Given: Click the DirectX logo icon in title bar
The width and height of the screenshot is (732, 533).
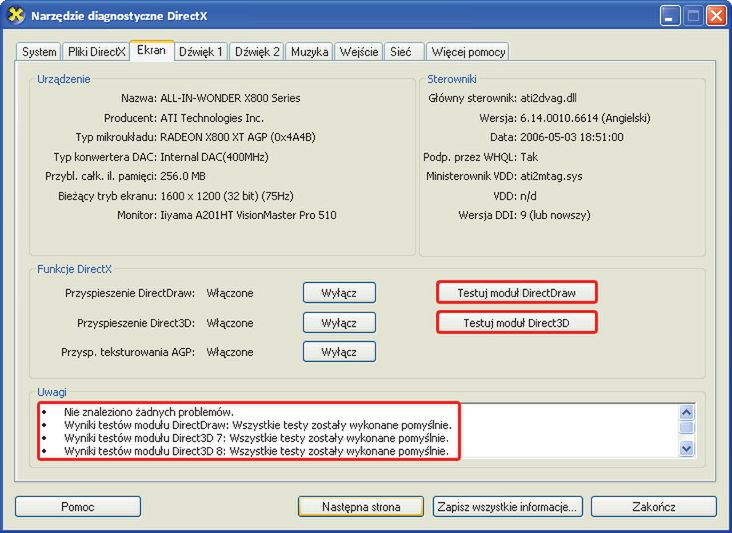Looking at the screenshot, I should click(x=15, y=15).
